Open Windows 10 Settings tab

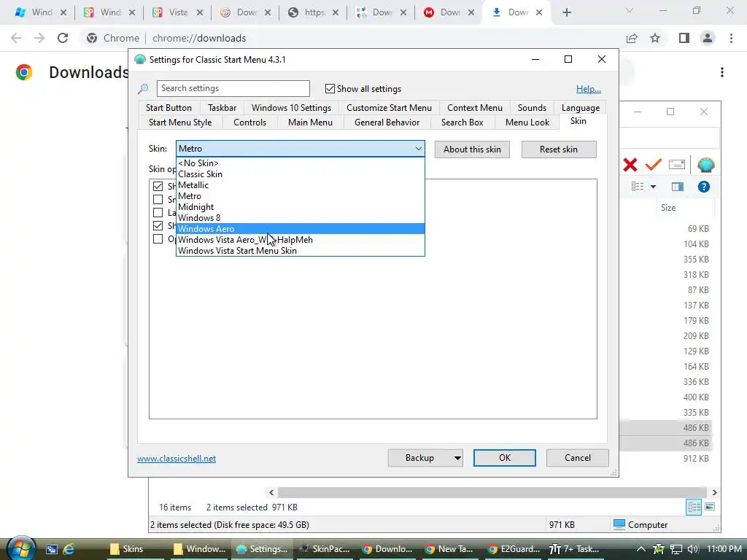(291, 108)
